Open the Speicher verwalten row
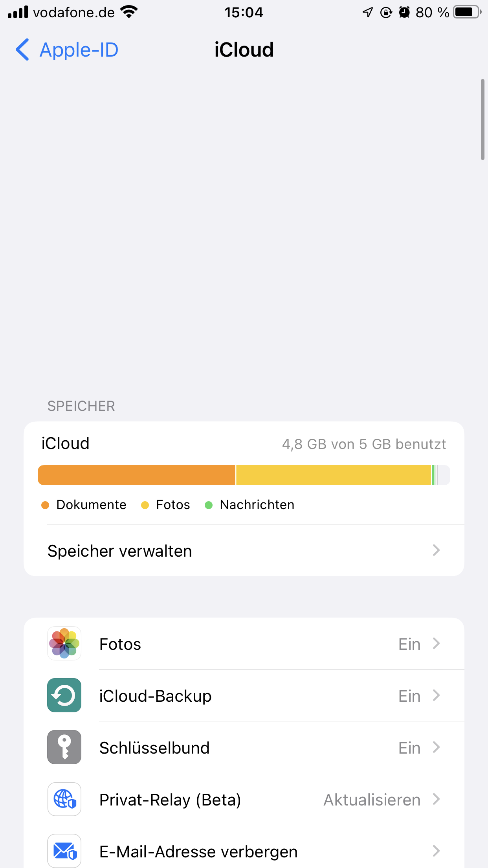This screenshot has width=488, height=868. 244,551
